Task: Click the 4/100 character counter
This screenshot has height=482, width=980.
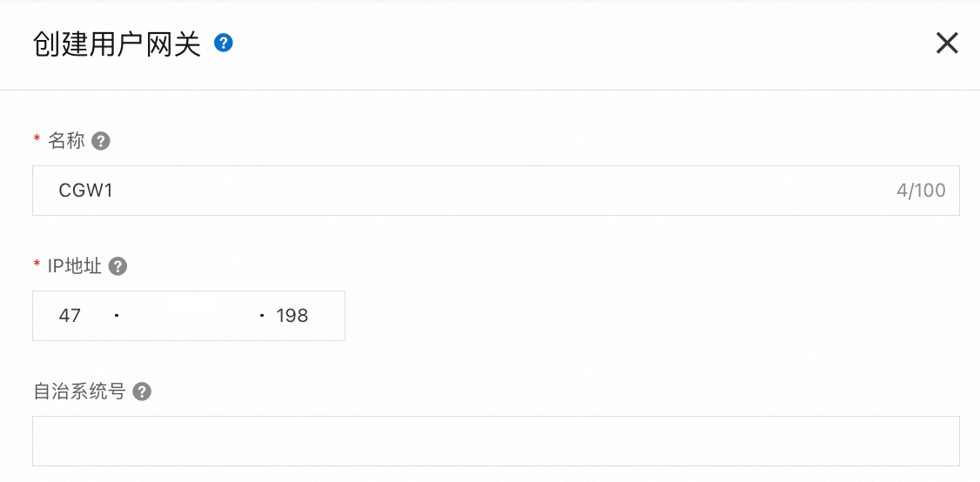Action: pos(921,191)
